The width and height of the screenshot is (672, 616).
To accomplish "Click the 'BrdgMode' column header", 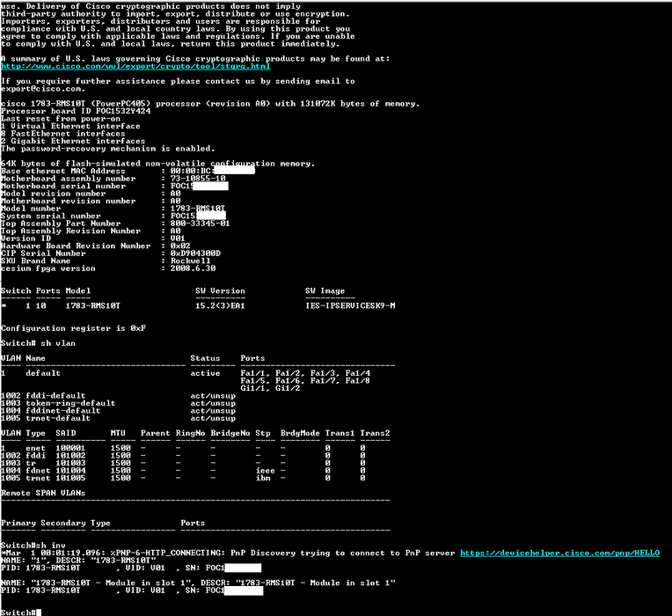I will (300, 433).
